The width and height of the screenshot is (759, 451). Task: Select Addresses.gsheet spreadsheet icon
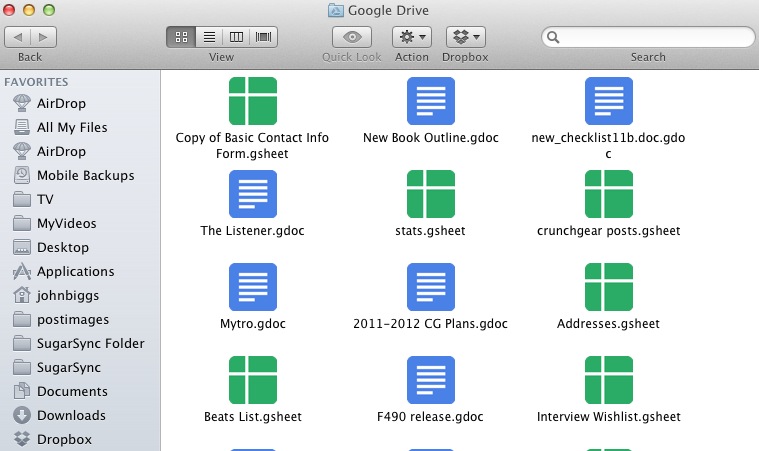[608, 287]
